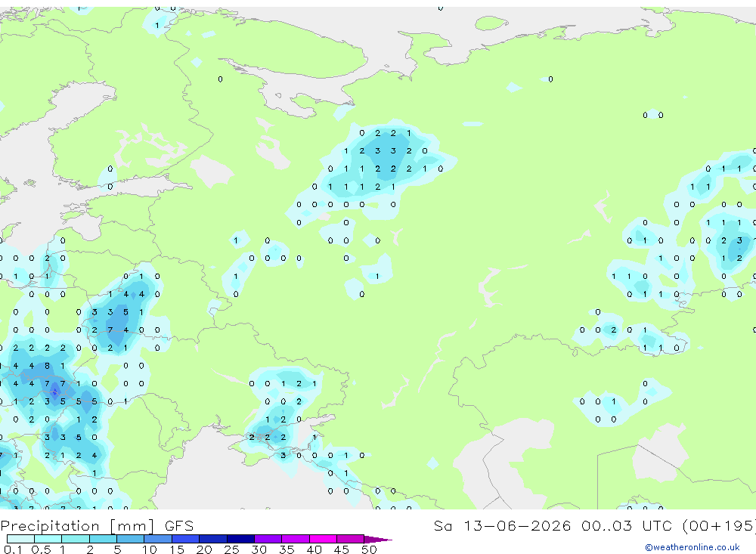Click the legend scale label '10'
The image size is (756, 554).
(150, 549)
